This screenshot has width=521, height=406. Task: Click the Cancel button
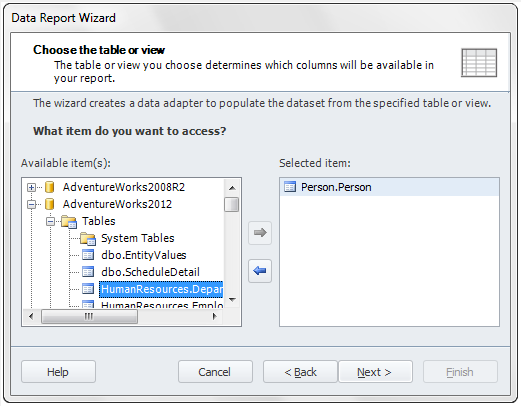coord(215,372)
